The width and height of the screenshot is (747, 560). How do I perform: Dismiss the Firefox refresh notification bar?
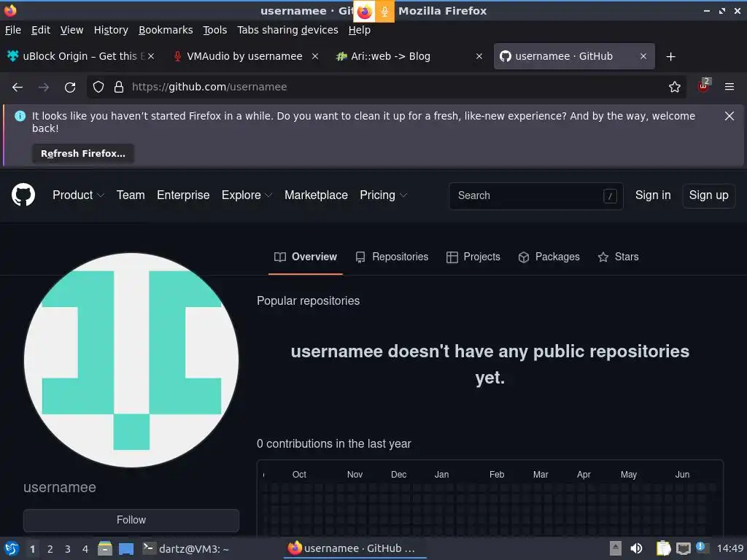click(x=729, y=116)
